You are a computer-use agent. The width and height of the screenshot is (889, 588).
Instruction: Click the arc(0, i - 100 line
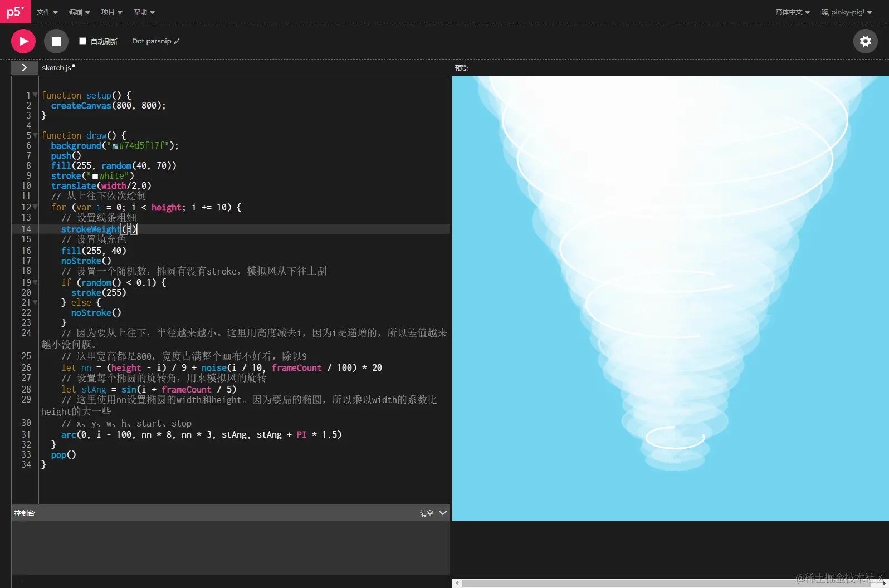[202, 434]
